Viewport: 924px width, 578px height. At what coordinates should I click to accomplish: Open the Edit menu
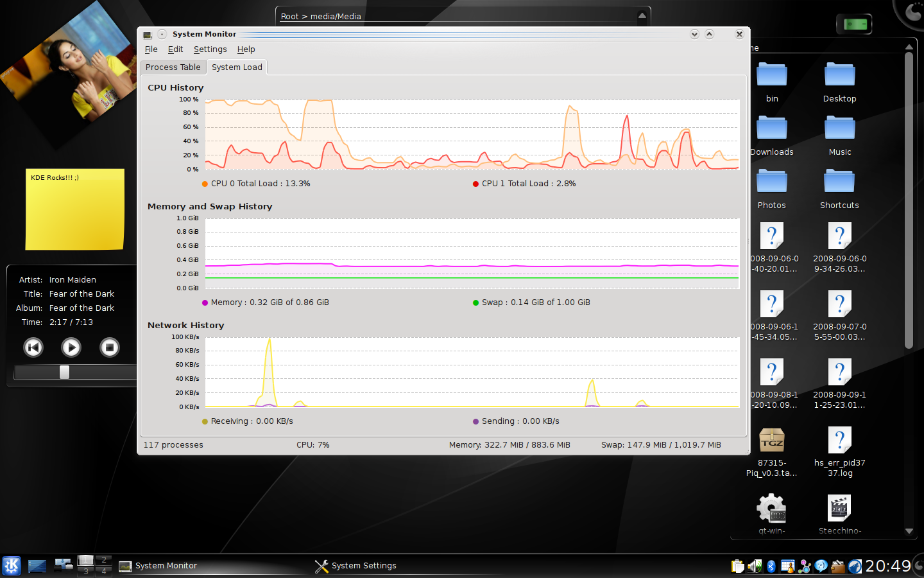175,49
